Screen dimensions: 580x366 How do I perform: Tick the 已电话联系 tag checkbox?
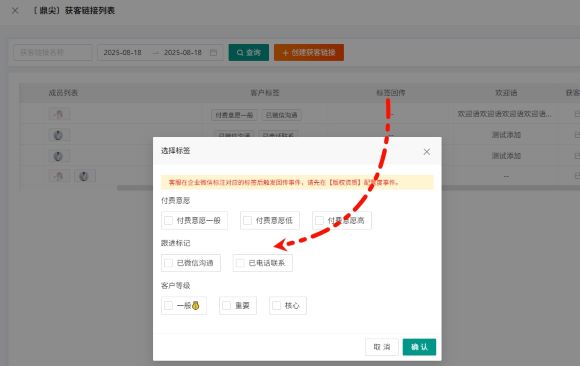click(240, 263)
